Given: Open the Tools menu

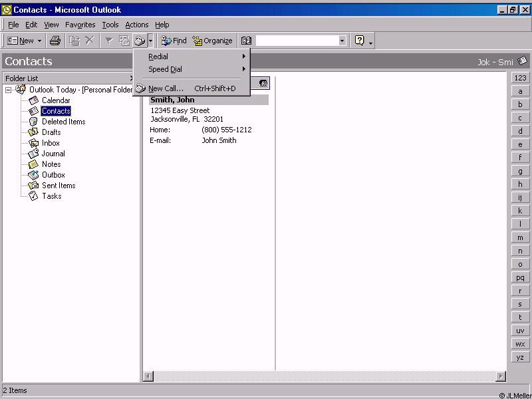Looking at the screenshot, I should (110, 25).
